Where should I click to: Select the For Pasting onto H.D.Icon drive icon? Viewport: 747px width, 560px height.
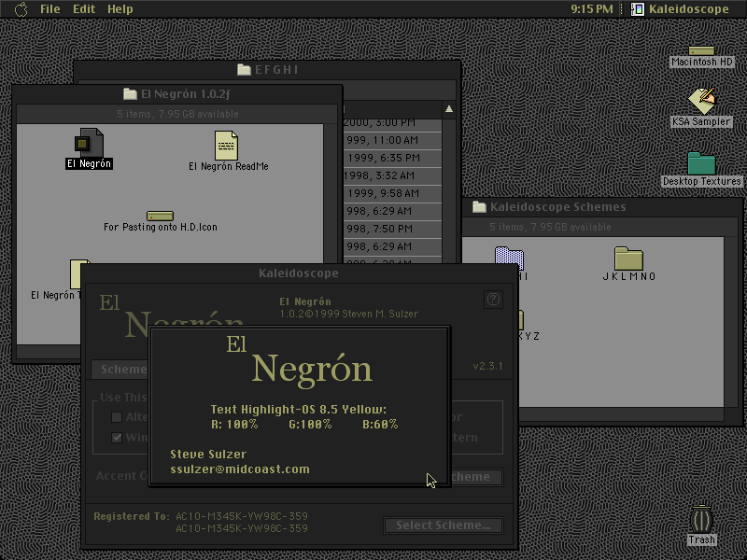[160, 216]
